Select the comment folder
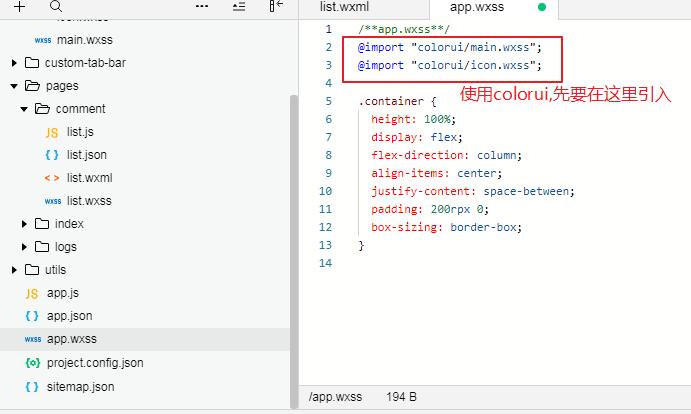691x414 pixels. click(x=80, y=108)
